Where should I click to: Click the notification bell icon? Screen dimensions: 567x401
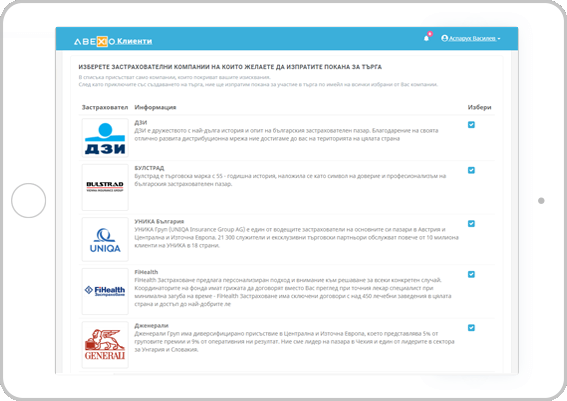426,38
